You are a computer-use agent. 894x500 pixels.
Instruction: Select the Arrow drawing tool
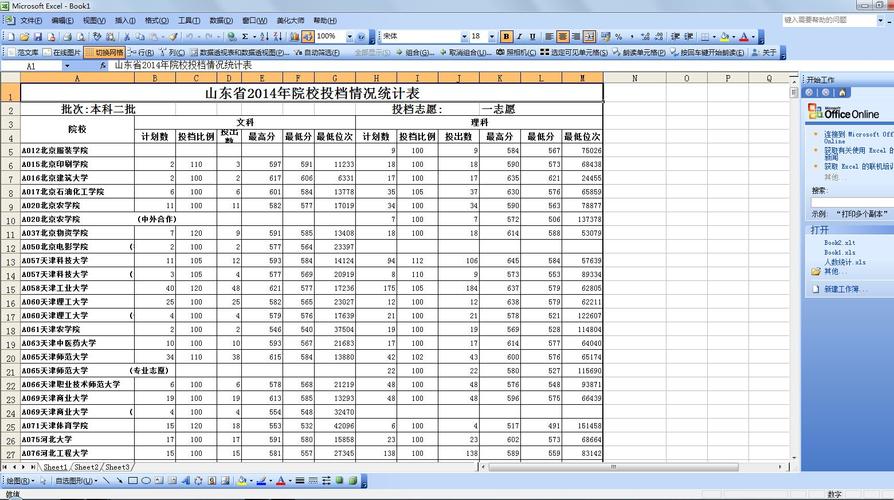[x=120, y=481]
